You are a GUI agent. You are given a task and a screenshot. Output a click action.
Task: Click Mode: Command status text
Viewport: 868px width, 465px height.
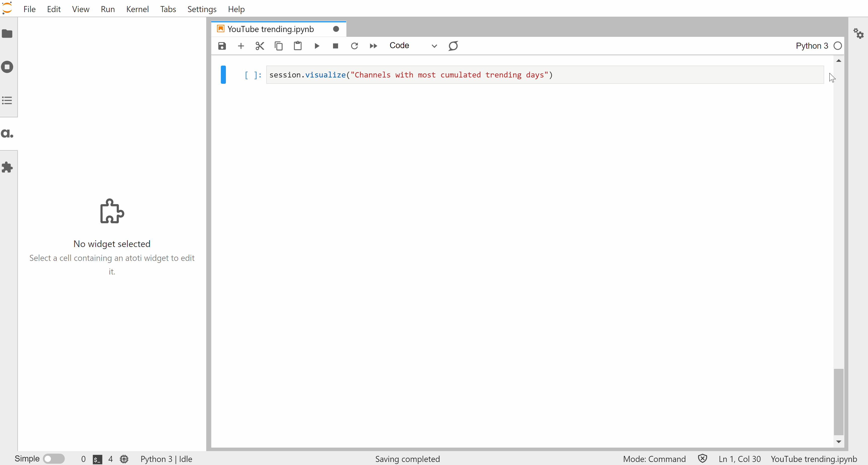654,459
